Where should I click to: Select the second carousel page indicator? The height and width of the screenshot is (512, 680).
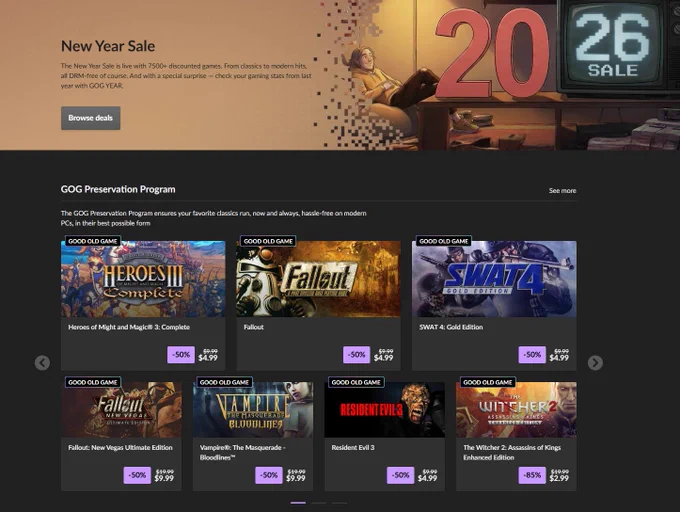coord(319,503)
